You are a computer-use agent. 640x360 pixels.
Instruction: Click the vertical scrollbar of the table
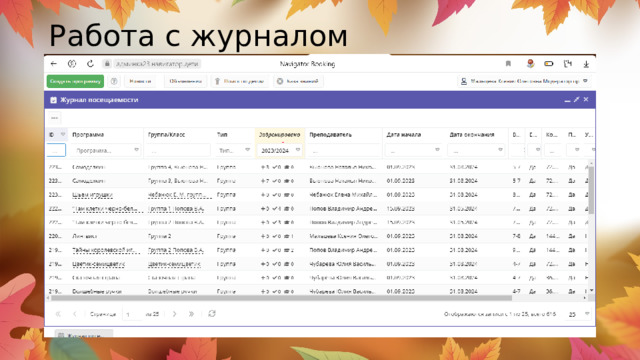click(591, 190)
